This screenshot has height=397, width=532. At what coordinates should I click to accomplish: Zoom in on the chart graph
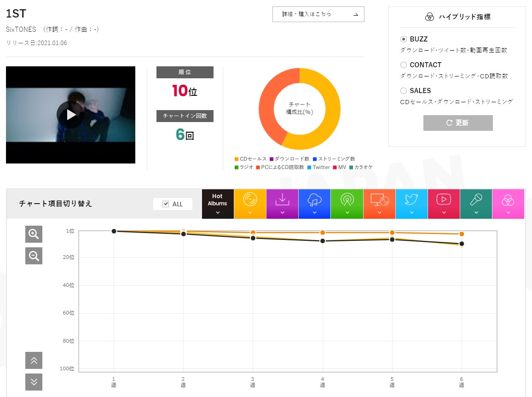(x=34, y=234)
